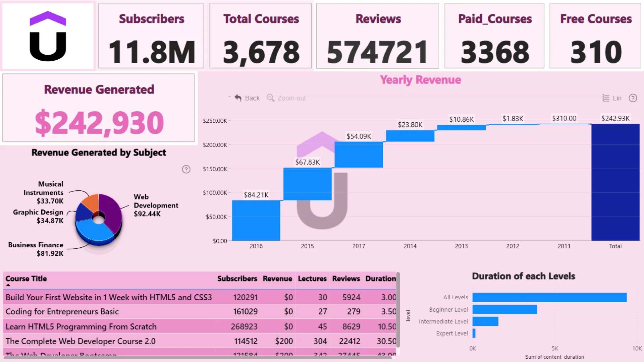Viewport: 644px width, 362px height.
Task: Select the Total Courses 3,678 card
Action: pyautogui.click(x=261, y=36)
